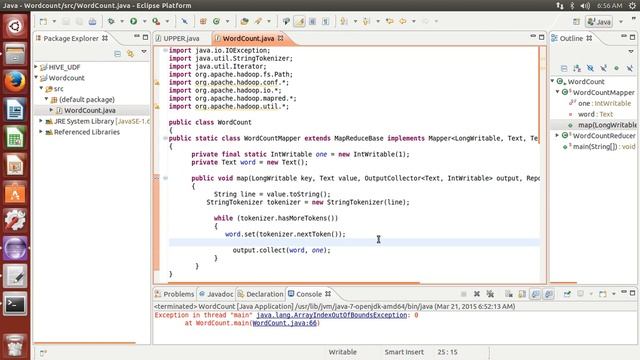
Task: Open Package Explorer view menu arrow
Action: 144,52
